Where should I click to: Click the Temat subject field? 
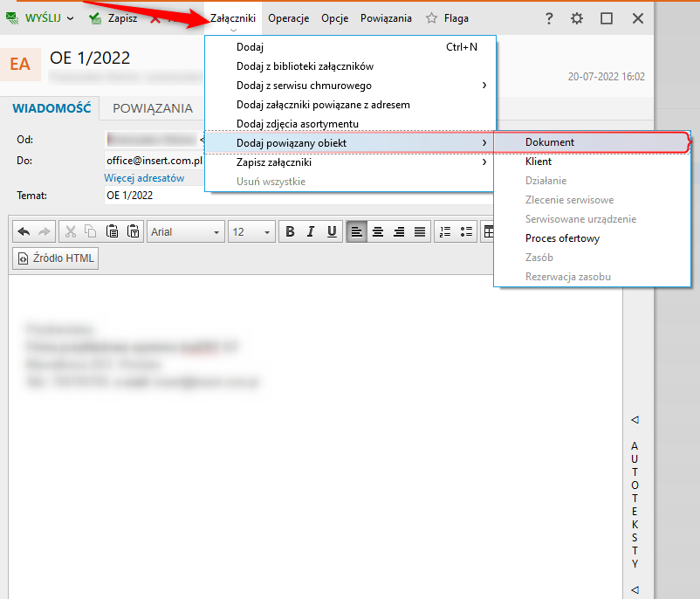point(299,196)
